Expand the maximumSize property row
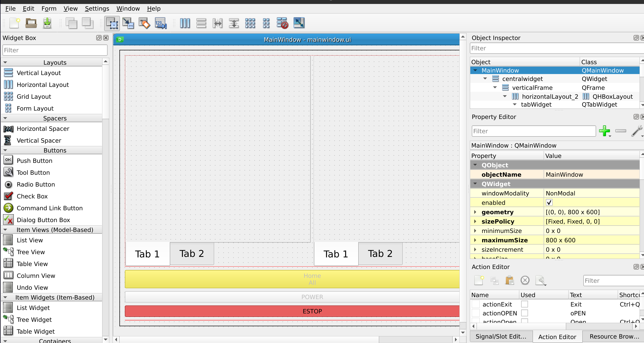The height and width of the screenshot is (343, 644). coord(475,240)
